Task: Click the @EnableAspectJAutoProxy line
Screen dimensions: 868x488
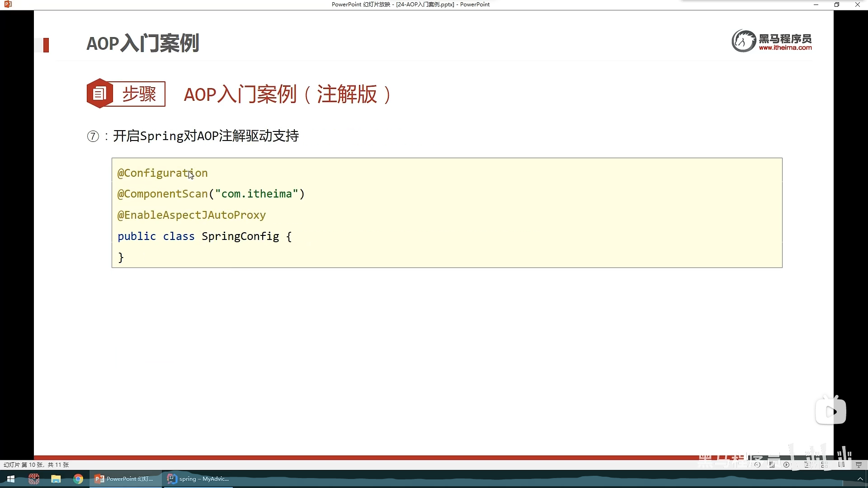Action: [x=192, y=215]
